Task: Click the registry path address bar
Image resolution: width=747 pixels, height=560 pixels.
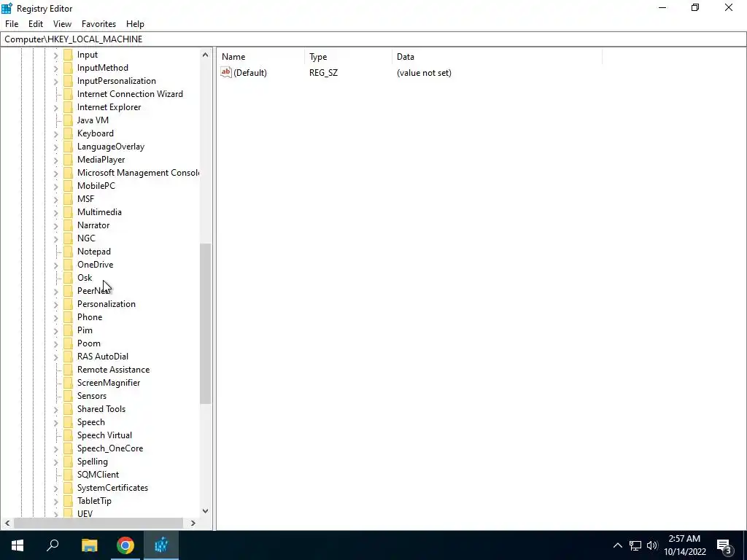Action: click(x=373, y=39)
